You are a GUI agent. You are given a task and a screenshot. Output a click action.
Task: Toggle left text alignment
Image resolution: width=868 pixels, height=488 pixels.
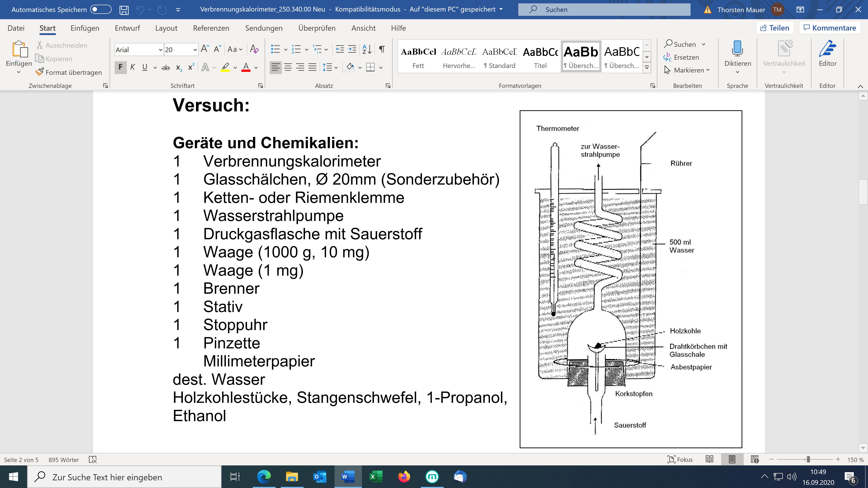pos(276,67)
